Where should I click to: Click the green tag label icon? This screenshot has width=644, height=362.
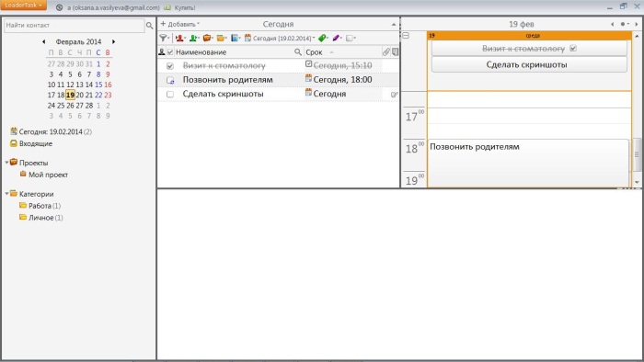(323, 38)
